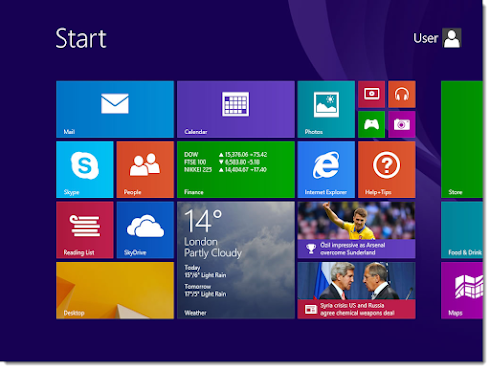Viewport: 490px width, 369px height.
Task: Click the DOW index row in Finance
Action: pyautogui.click(x=226, y=155)
